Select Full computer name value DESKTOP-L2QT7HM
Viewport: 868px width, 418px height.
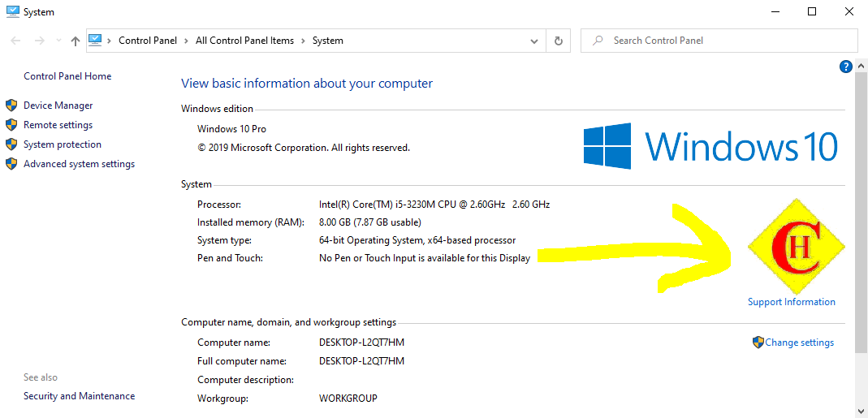(x=361, y=361)
